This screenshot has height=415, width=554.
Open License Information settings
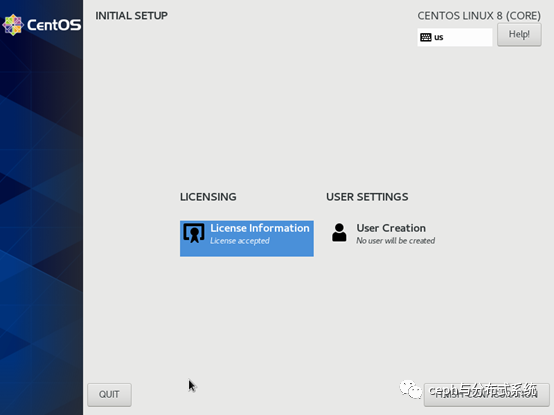click(x=247, y=238)
